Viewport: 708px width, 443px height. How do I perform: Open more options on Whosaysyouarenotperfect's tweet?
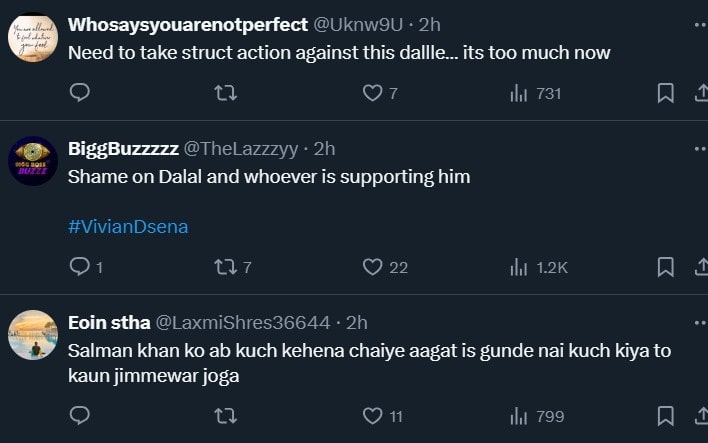tap(699, 23)
